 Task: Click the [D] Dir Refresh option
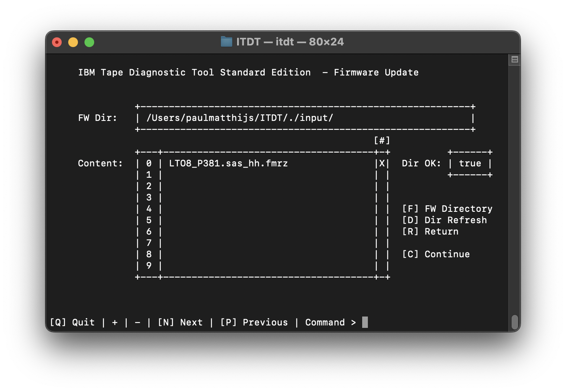coord(444,220)
